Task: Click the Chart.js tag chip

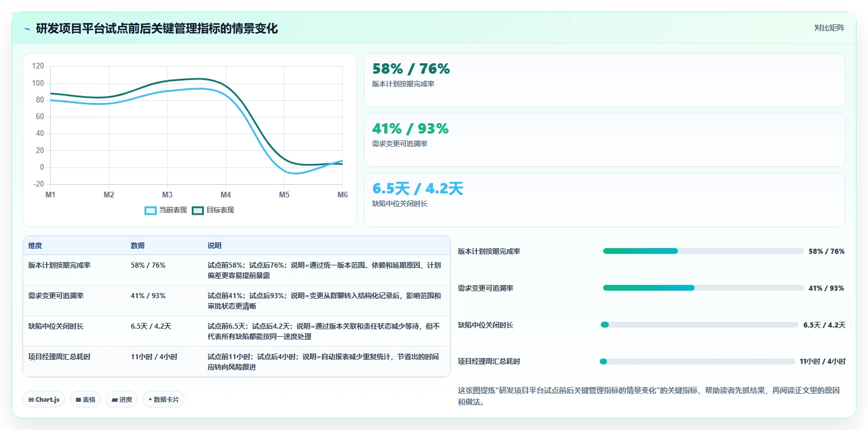Action: tap(44, 399)
